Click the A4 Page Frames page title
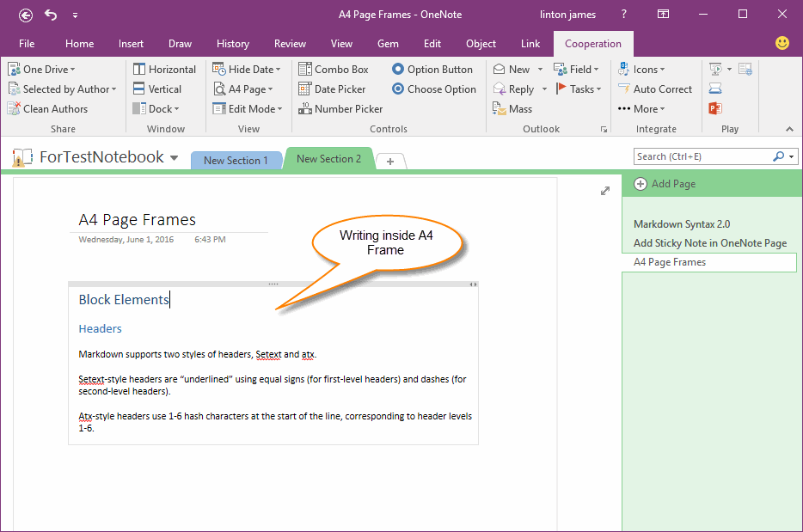This screenshot has height=532, width=803. (138, 220)
